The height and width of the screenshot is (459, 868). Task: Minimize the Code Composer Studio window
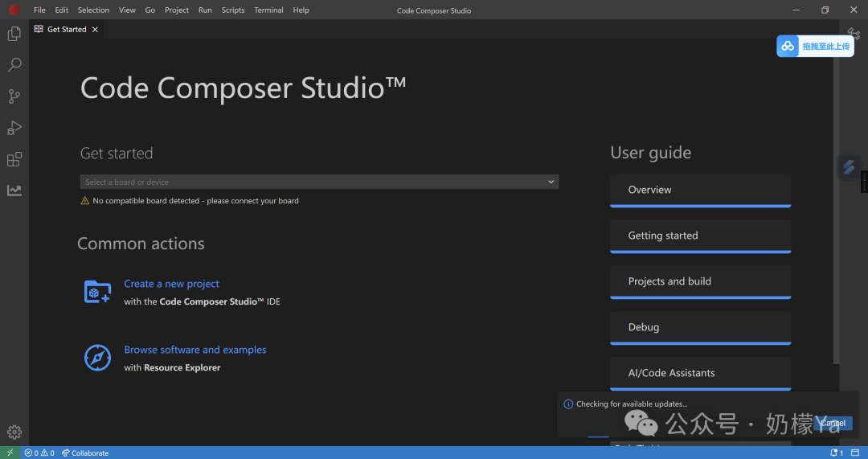pos(796,10)
